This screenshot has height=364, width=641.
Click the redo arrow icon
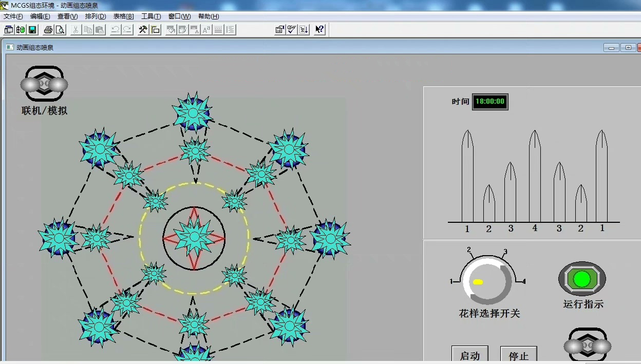coord(127,29)
